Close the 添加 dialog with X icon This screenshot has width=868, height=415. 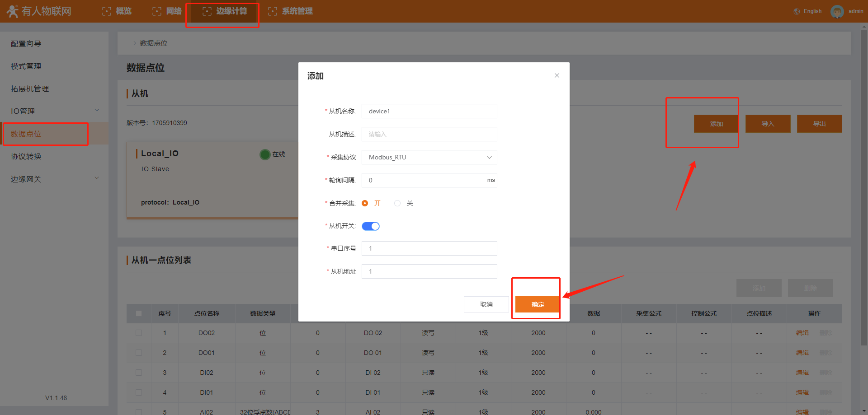tap(557, 75)
